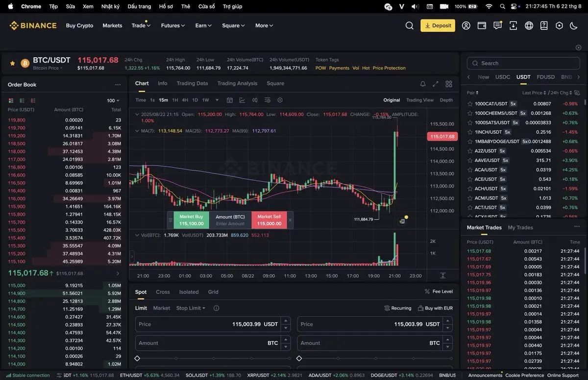Toggle the pair list price/volume switch icon
The width and height of the screenshot is (588, 380).
coord(577,93)
